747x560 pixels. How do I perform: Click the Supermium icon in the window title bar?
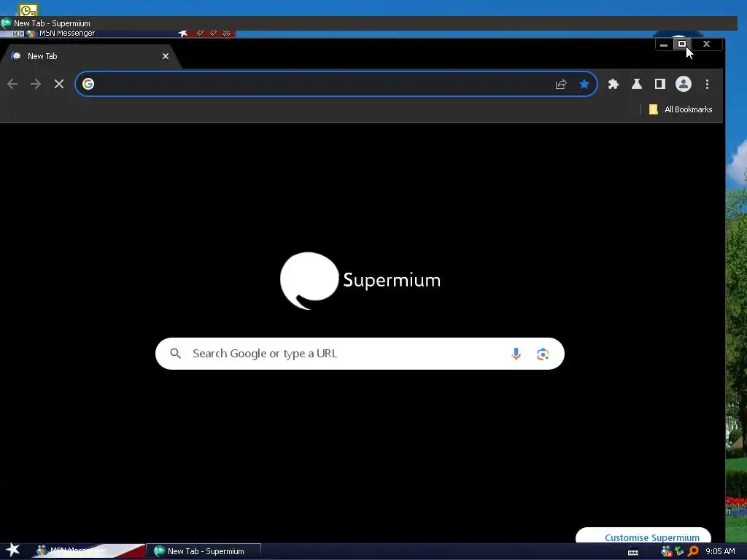pos(6,23)
